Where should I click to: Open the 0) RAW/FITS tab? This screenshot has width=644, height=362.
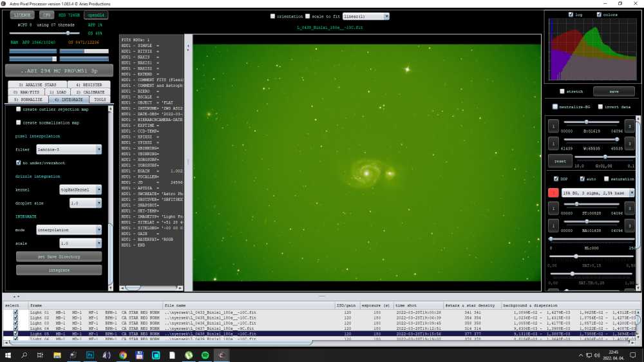26,92
